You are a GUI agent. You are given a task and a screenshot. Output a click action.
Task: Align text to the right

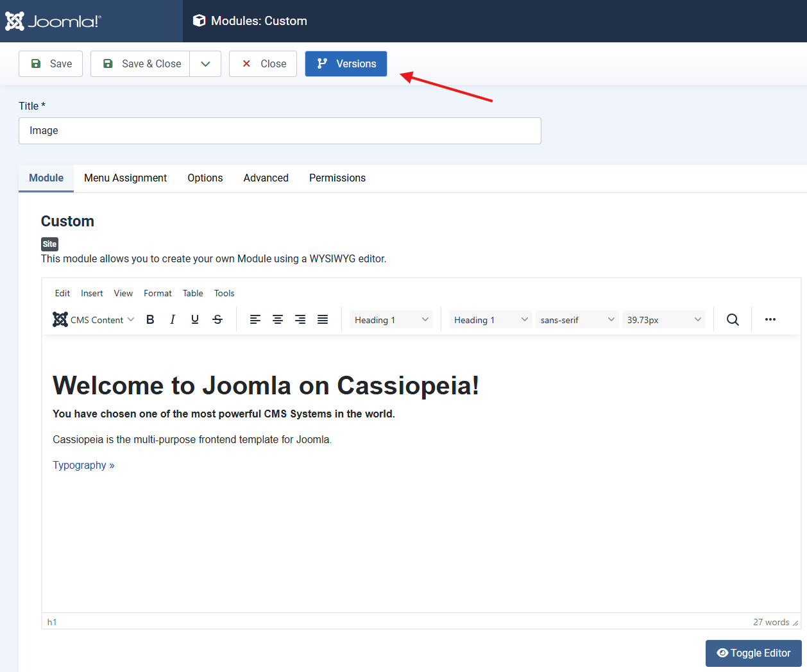point(300,319)
